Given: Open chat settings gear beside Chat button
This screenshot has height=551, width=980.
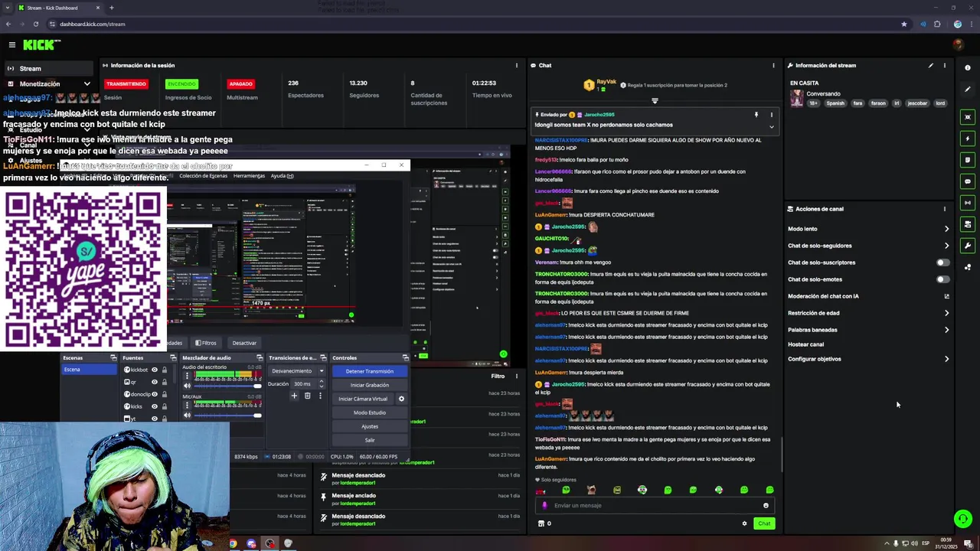Looking at the screenshot, I should pos(744,523).
